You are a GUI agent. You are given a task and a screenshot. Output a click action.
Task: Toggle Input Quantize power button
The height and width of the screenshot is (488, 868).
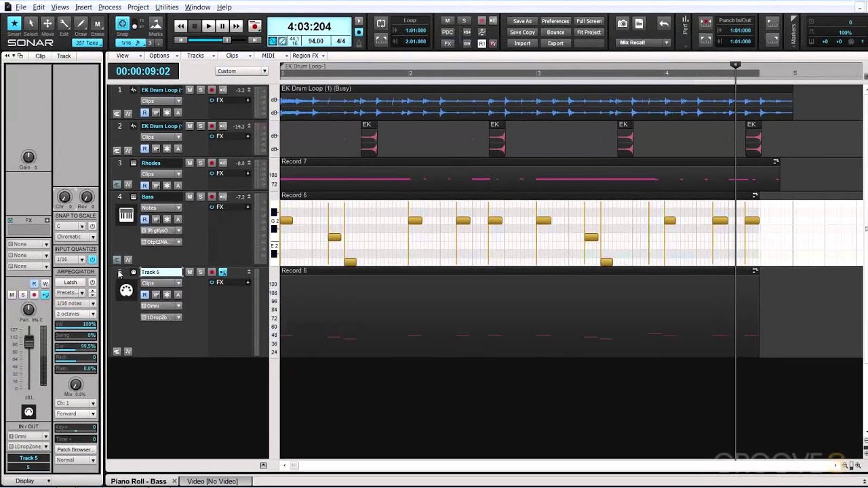(x=92, y=260)
